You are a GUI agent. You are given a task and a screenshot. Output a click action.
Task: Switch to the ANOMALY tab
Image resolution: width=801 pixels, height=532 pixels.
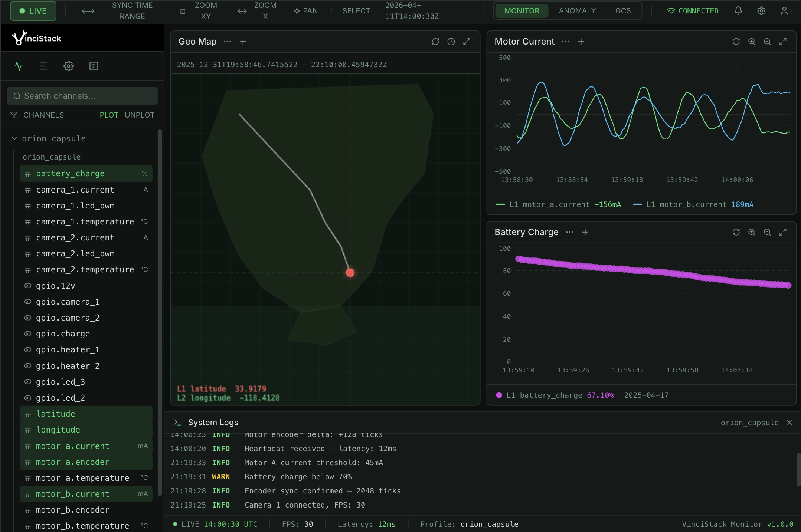tap(577, 11)
